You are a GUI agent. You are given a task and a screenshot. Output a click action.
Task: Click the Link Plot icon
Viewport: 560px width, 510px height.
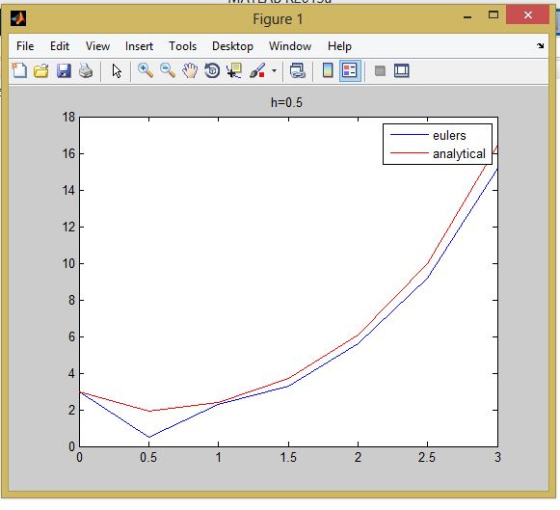click(x=297, y=71)
